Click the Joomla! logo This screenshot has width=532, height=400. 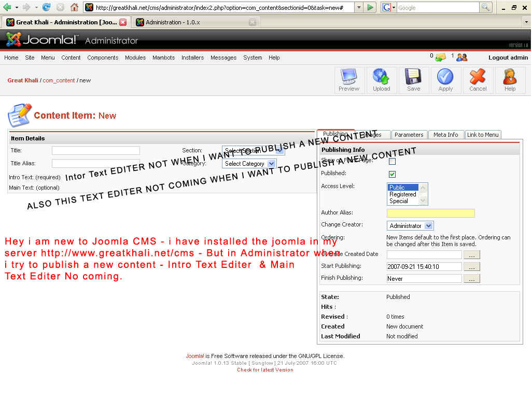point(41,40)
